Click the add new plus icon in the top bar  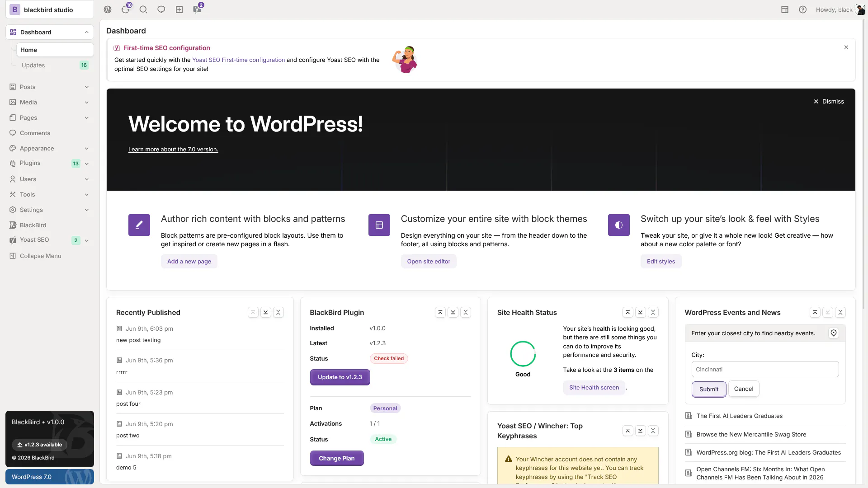(179, 9)
